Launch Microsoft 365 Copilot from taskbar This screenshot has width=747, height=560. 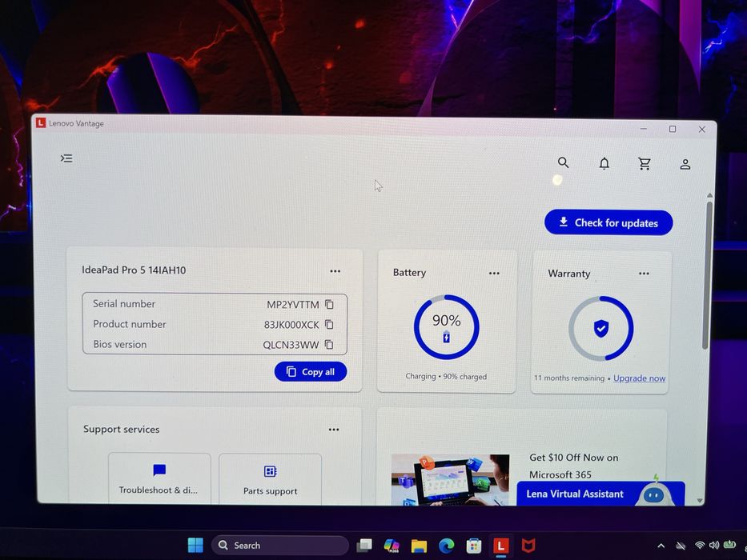(392, 546)
